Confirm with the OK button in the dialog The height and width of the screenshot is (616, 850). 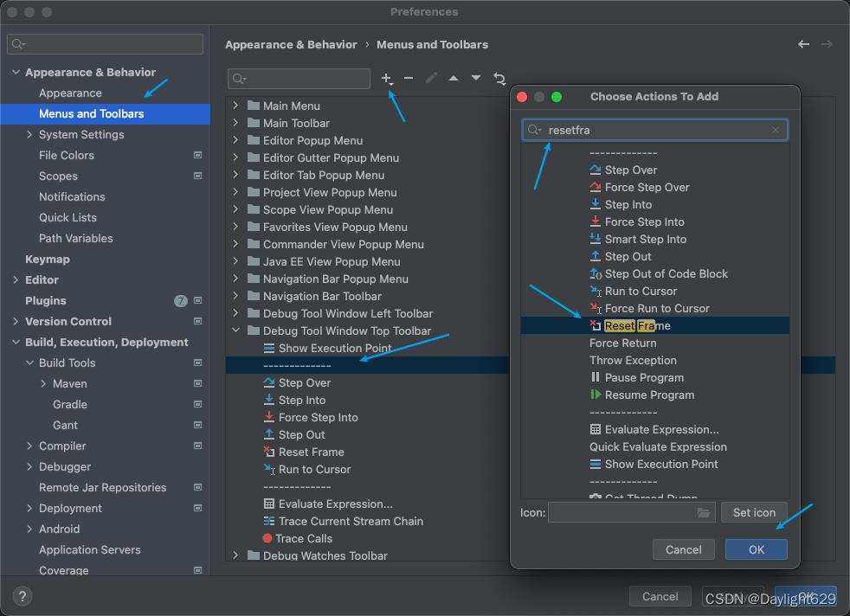pyautogui.click(x=756, y=549)
